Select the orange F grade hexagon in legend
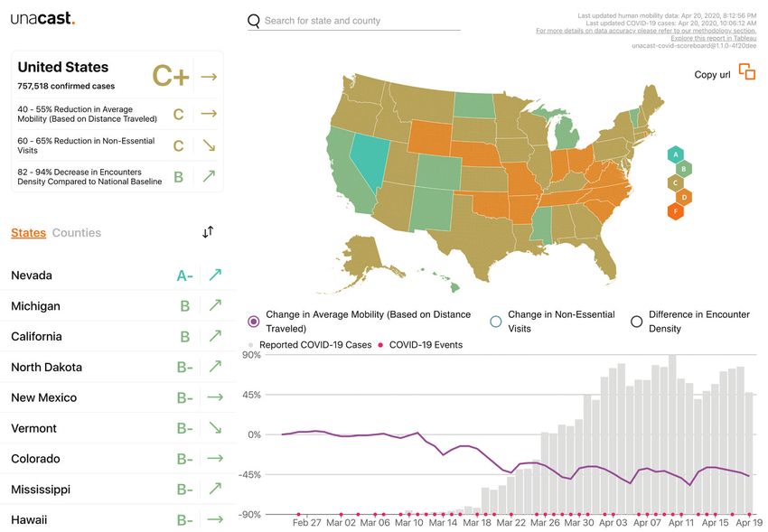Viewport: 768px width, 532px height. [676, 211]
